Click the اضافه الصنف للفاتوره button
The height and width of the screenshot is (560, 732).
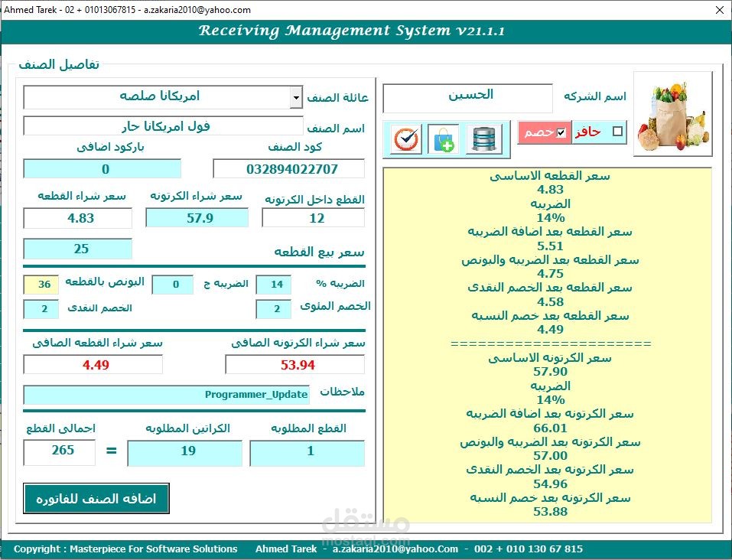tap(96, 498)
